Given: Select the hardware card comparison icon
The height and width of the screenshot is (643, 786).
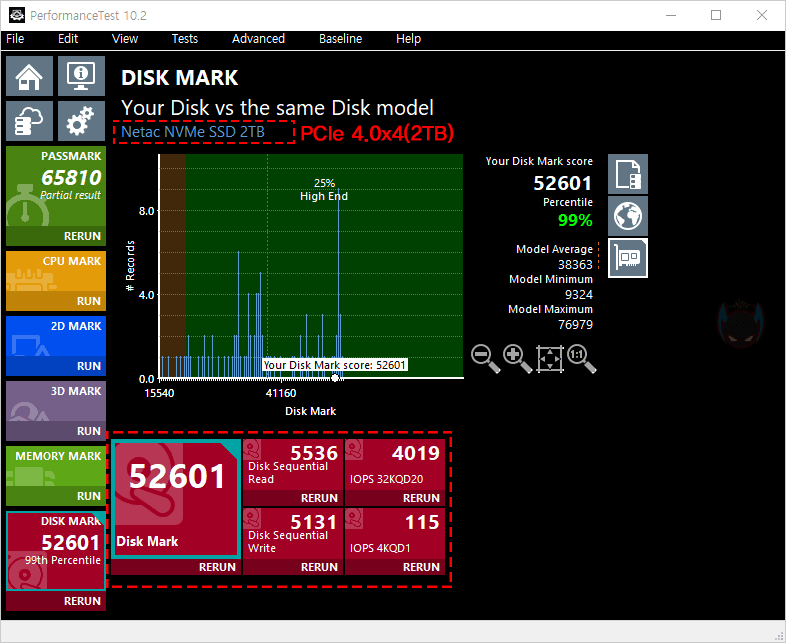Looking at the screenshot, I should coord(628,258).
